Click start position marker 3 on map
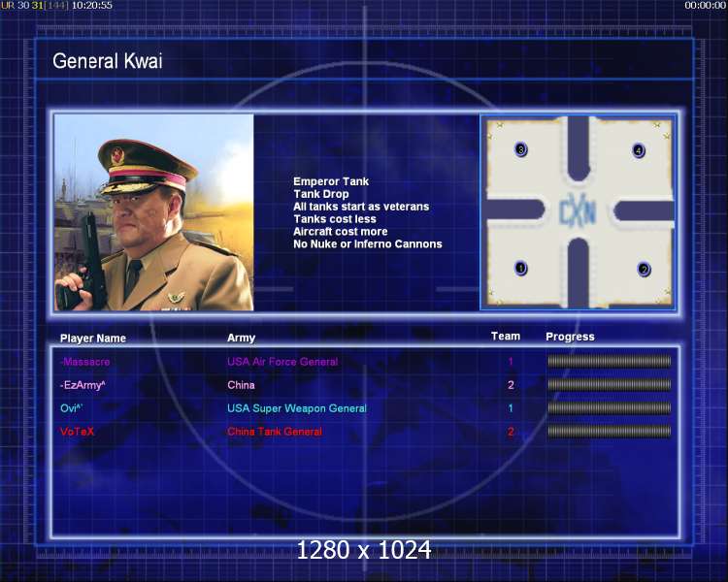 point(521,149)
